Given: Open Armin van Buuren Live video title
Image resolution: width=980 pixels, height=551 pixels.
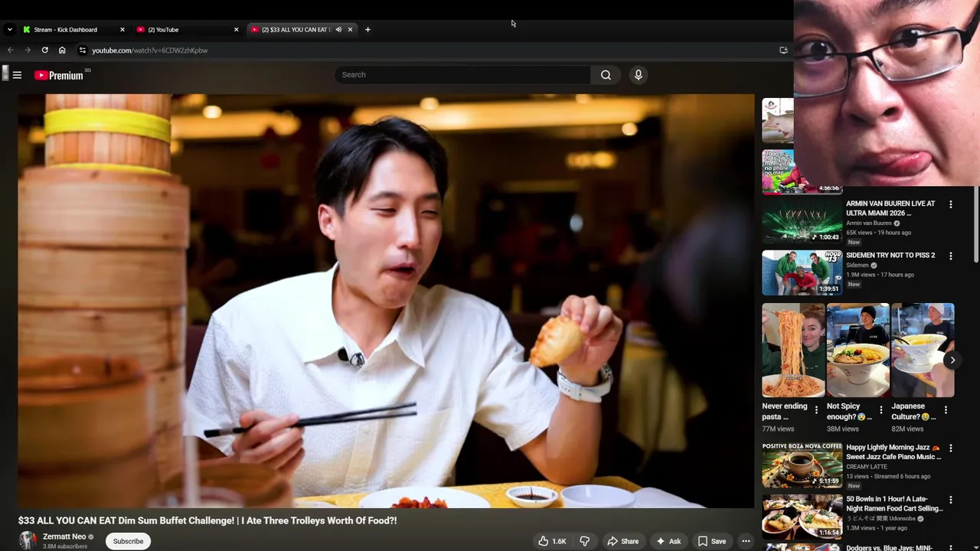Looking at the screenshot, I should point(890,208).
